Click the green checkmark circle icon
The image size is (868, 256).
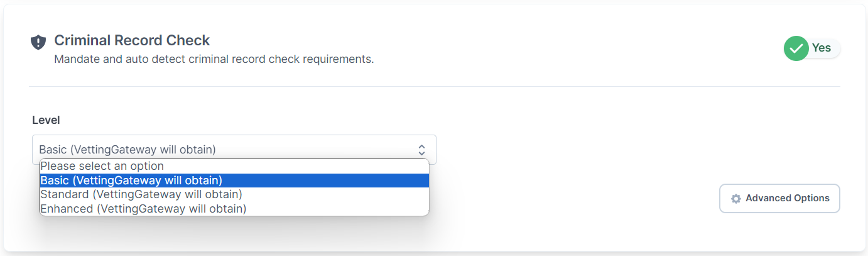(796, 48)
